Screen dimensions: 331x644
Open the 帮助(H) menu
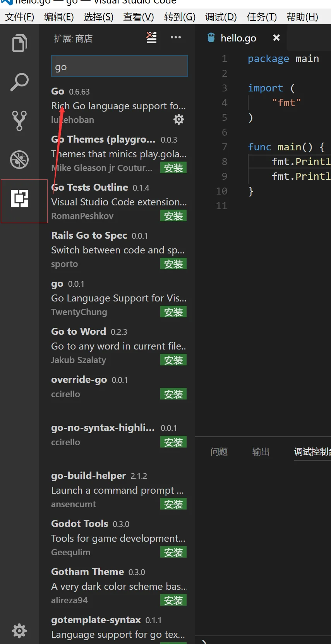pos(302,17)
